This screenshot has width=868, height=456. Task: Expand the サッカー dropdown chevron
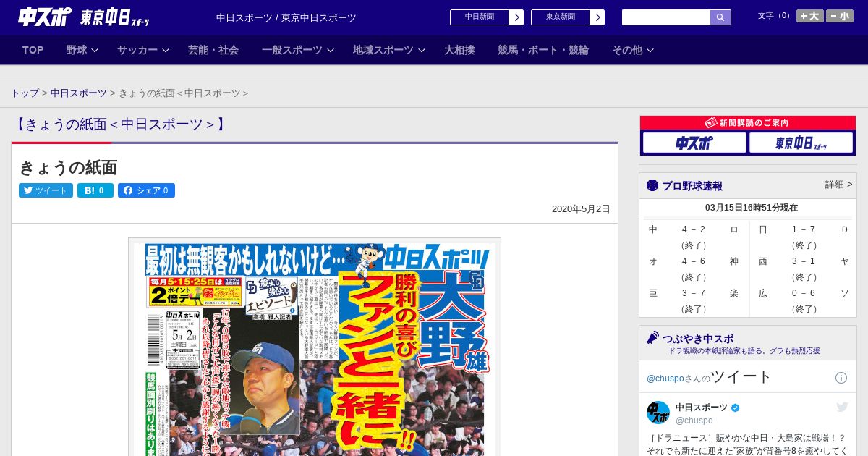166,51
